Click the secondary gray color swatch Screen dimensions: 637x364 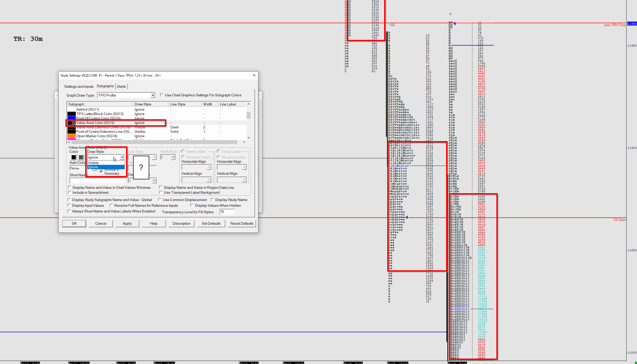pos(81,157)
